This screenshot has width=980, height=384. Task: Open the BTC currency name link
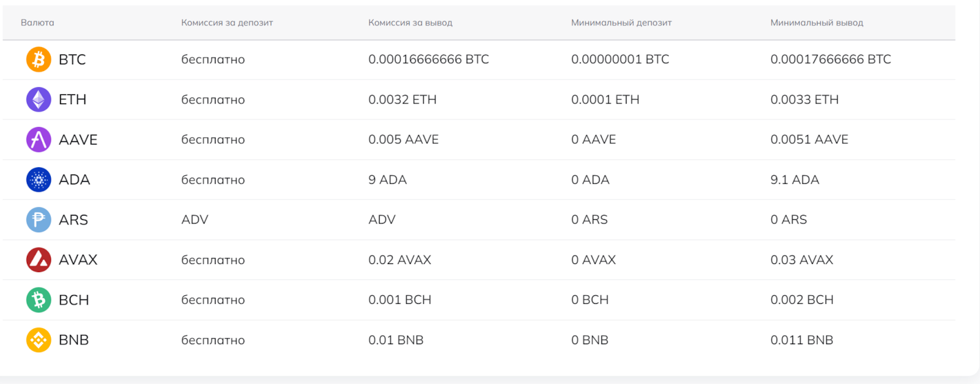point(72,59)
